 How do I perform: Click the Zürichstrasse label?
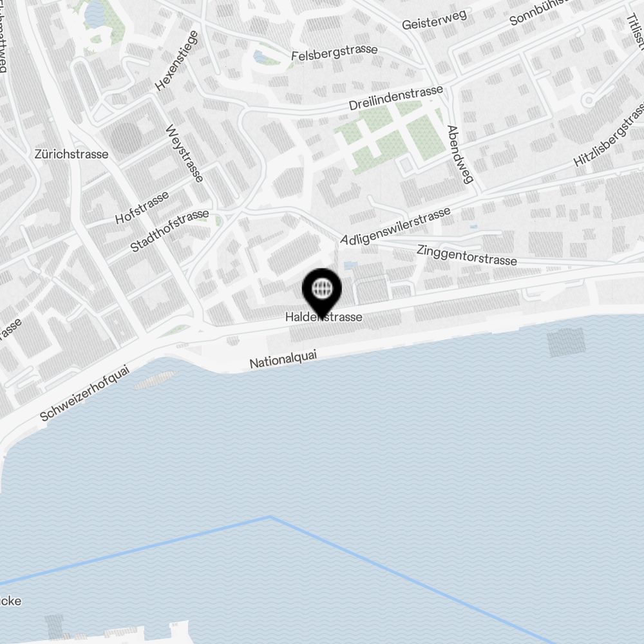click(x=71, y=155)
